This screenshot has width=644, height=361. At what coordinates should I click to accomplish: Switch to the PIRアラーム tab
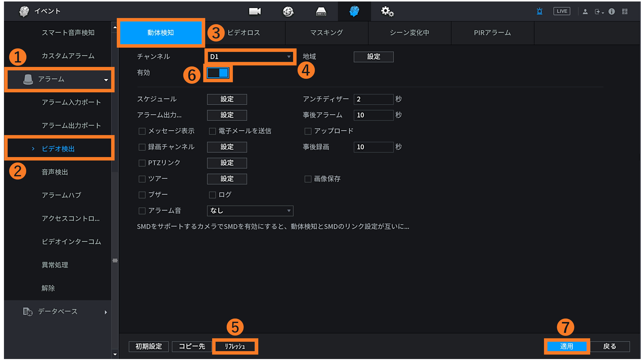492,33
